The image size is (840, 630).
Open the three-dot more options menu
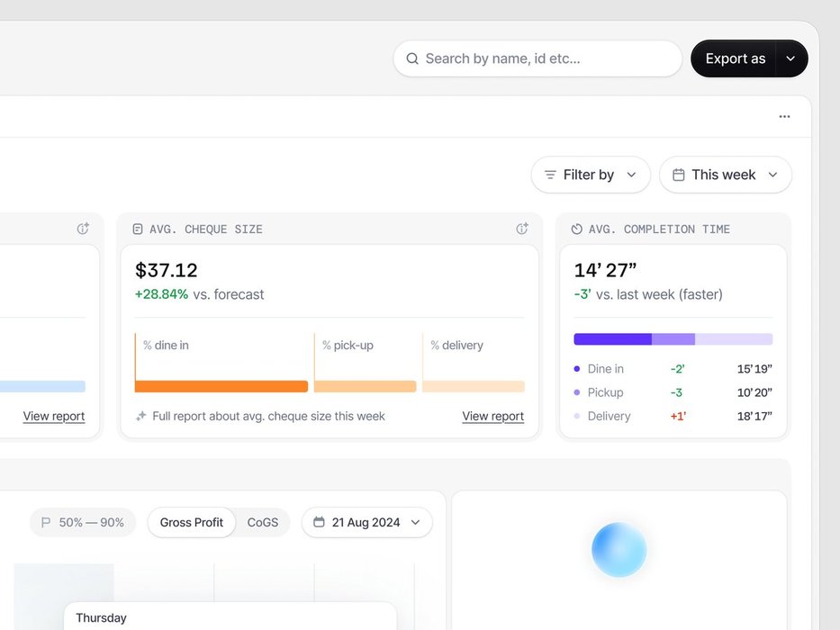point(784,116)
